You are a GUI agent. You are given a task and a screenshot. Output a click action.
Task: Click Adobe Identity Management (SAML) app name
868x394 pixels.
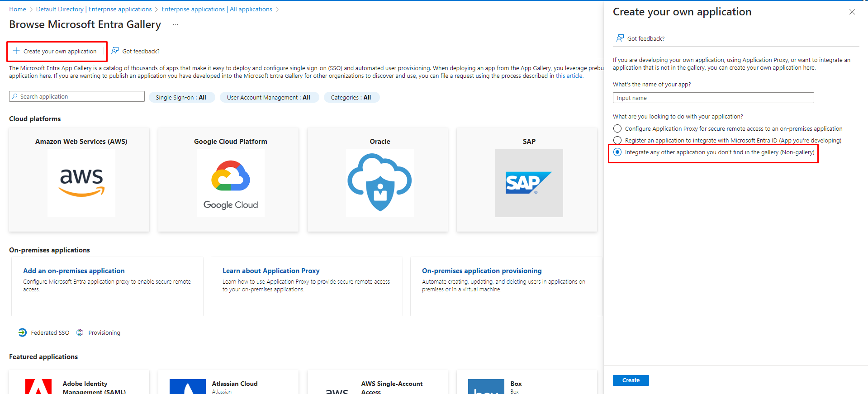(x=94, y=387)
